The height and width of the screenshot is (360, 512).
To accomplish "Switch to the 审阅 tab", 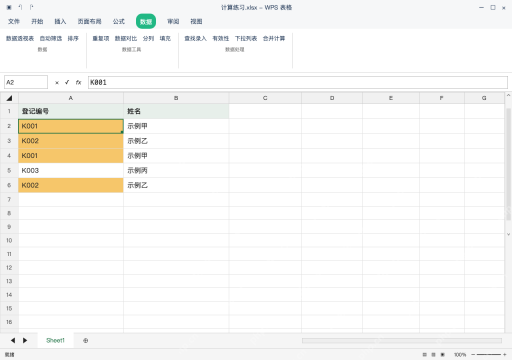I will tap(173, 21).
